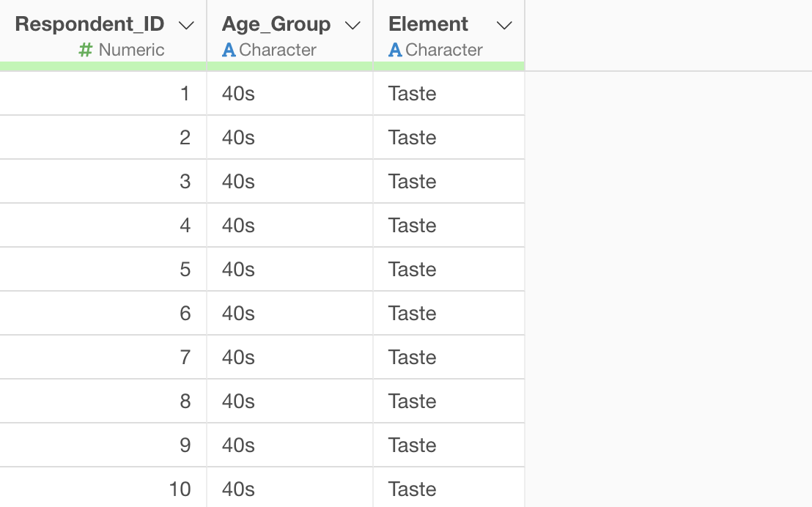Open the Respondent_ID column dropdown menu
The height and width of the screenshot is (507, 812).
pyautogui.click(x=187, y=26)
